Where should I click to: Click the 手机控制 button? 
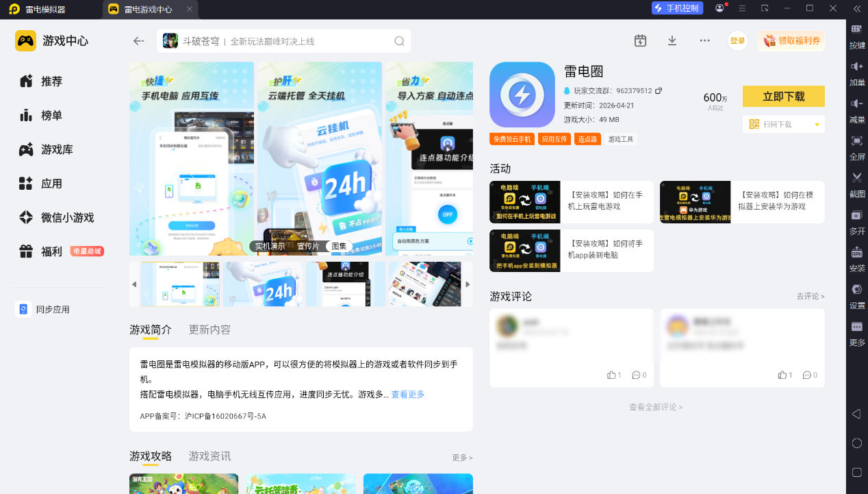[676, 8]
